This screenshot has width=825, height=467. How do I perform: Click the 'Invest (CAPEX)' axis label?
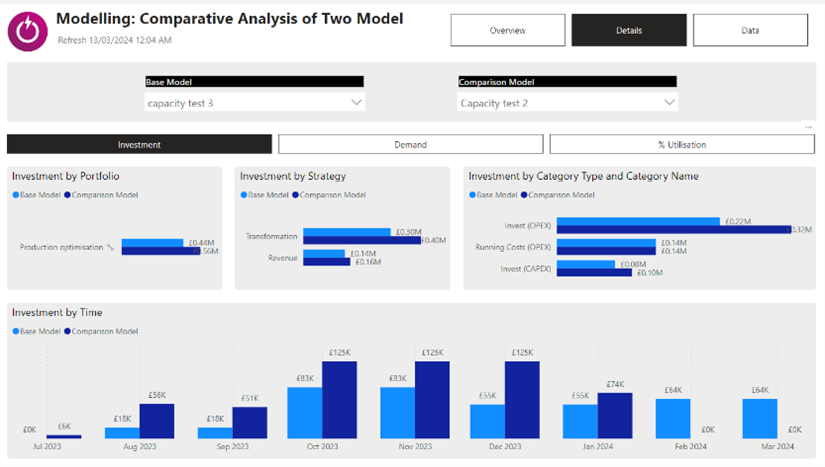point(526,269)
